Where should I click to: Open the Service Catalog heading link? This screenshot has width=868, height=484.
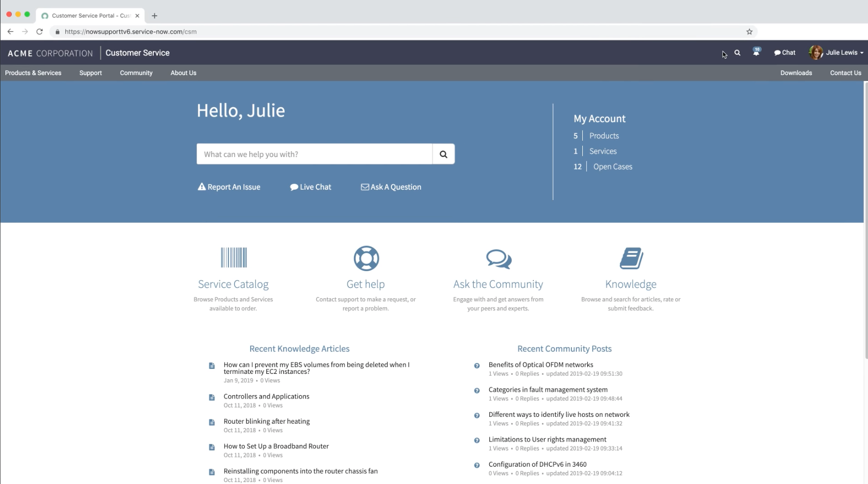(x=233, y=284)
